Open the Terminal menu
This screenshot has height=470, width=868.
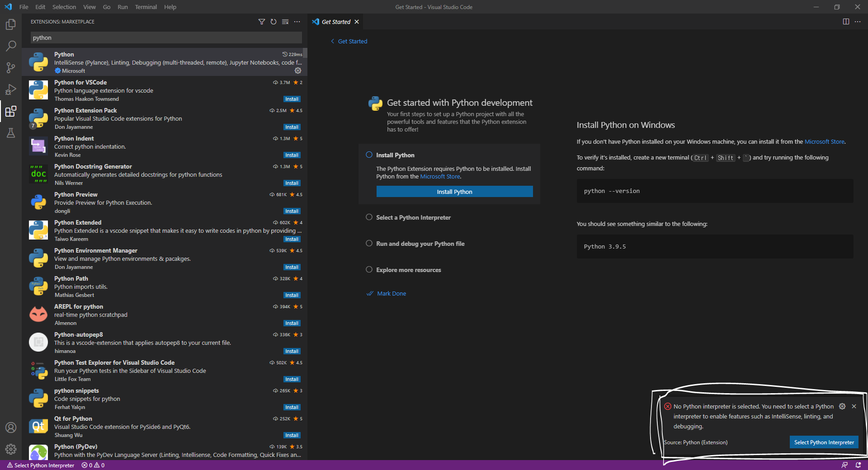tap(146, 7)
